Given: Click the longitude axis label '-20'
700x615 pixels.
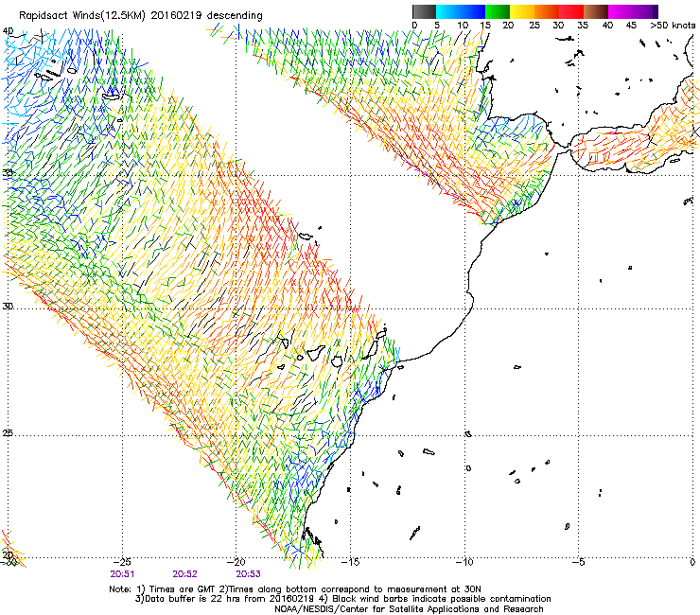Looking at the screenshot, I should [236, 562].
